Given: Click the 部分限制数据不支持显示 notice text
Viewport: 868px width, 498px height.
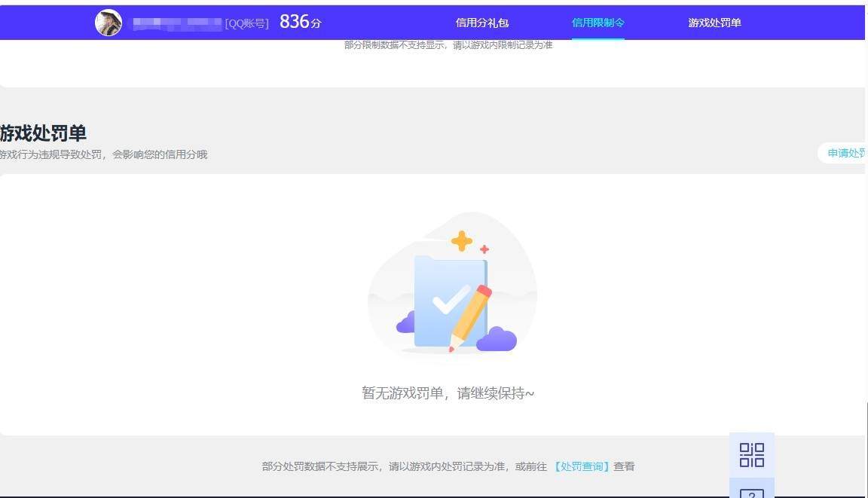Looking at the screenshot, I should pos(448,44).
